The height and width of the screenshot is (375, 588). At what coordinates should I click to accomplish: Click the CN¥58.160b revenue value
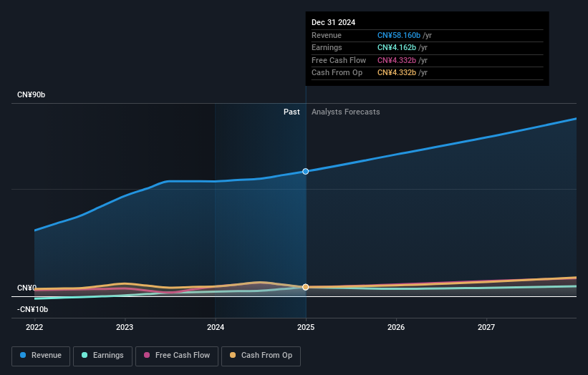click(x=399, y=35)
